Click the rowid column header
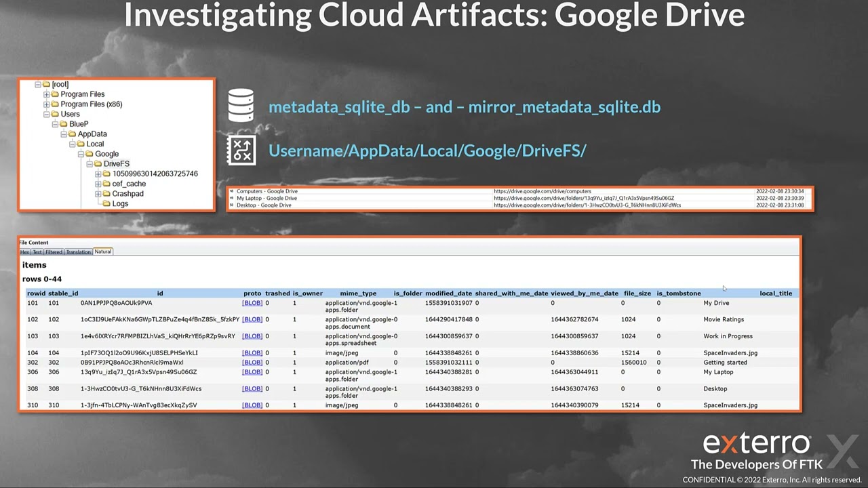 click(37, 293)
